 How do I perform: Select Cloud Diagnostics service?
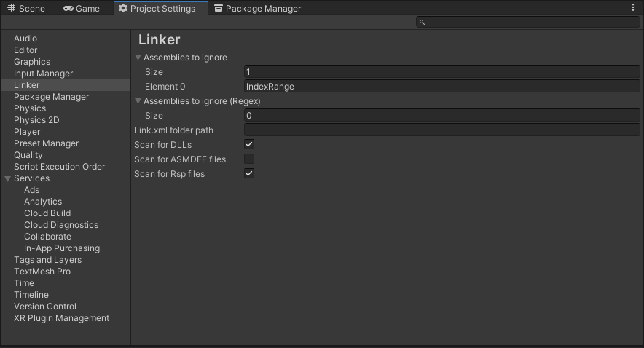click(61, 225)
